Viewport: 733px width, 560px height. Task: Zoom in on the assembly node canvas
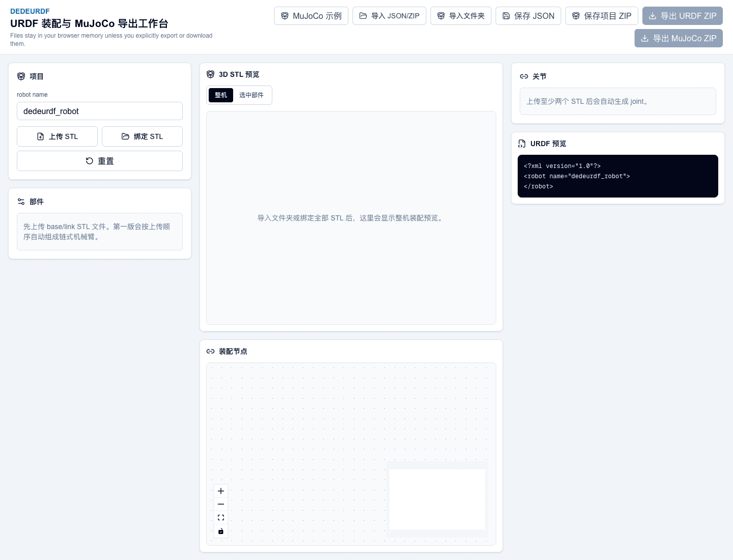(221, 491)
